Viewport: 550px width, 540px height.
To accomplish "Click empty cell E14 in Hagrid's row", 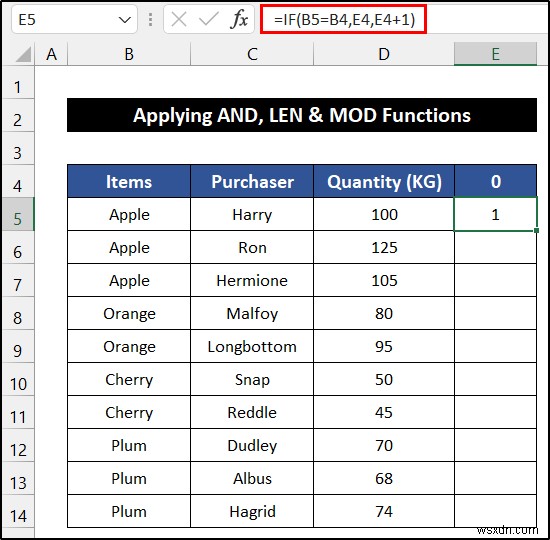I will click(x=495, y=511).
